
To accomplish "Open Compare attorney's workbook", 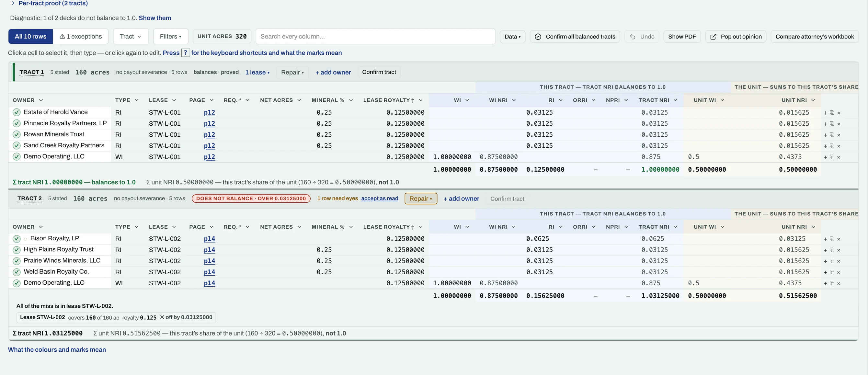I will tap(815, 36).
